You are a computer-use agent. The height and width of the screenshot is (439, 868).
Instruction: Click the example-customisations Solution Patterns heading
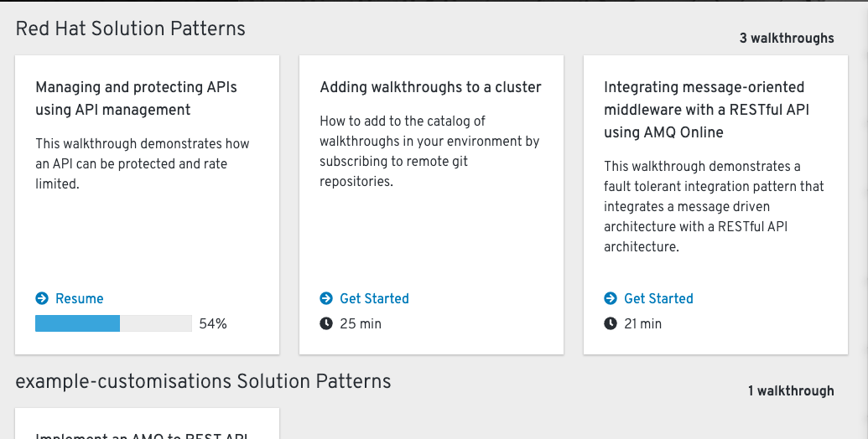(203, 382)
